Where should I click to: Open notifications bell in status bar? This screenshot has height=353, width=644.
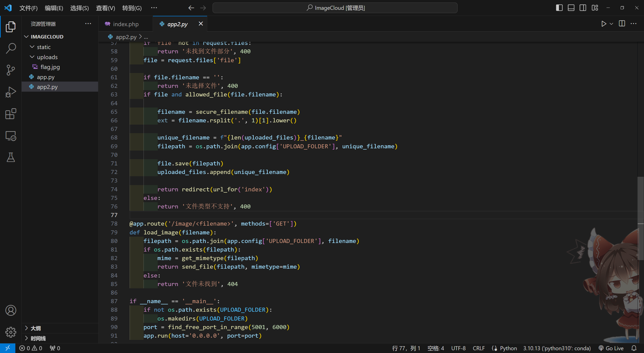coord(634,348)
